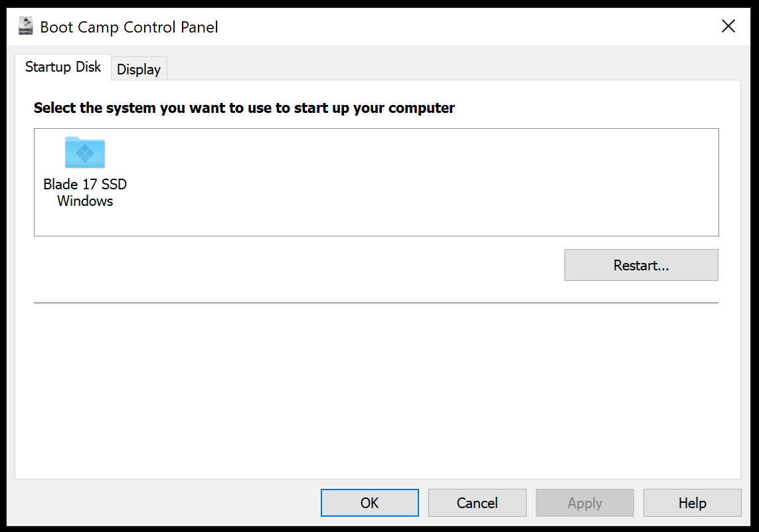
Task: Select the Blade 17 SSD Windows folder icon
Action: 85,153
